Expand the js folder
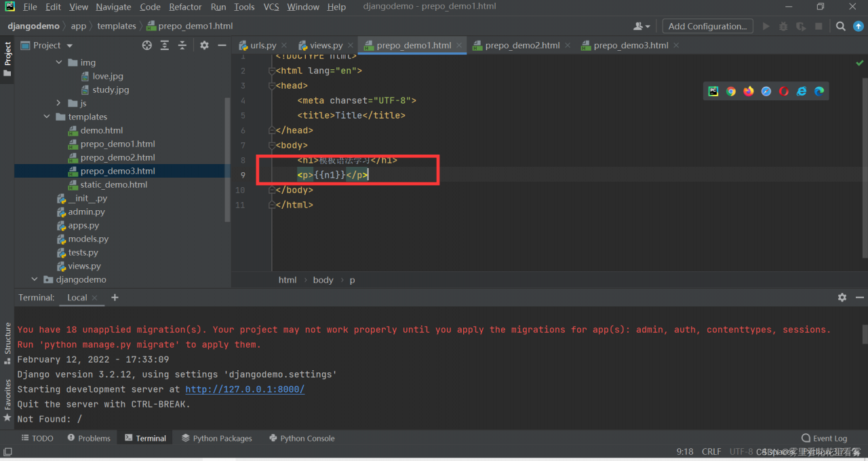Viewport: 868px width, 461px height. [x=59, y=103]
